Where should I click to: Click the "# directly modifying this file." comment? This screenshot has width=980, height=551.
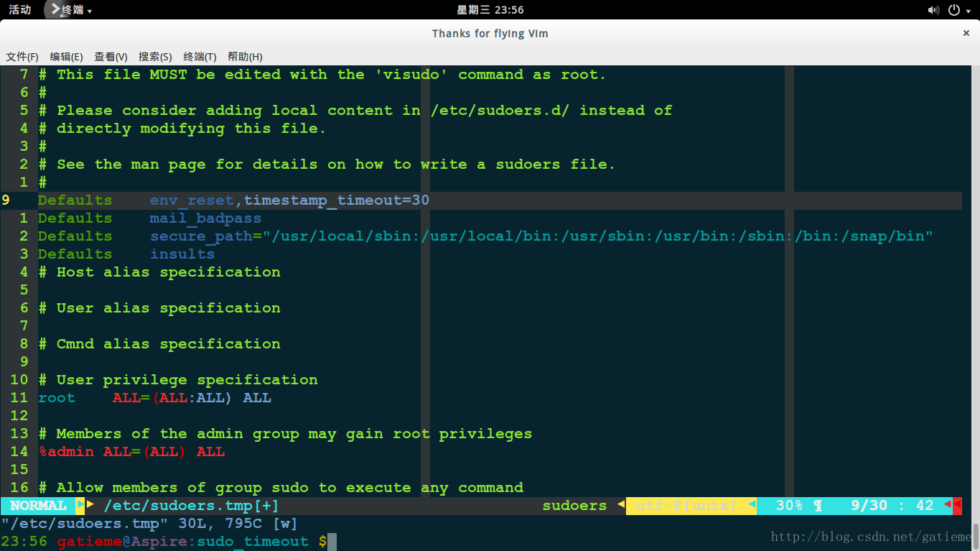point(182,129)
